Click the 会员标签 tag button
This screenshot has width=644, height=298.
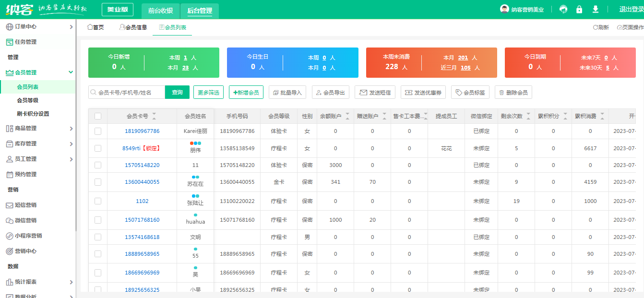[x=470, y=92]
